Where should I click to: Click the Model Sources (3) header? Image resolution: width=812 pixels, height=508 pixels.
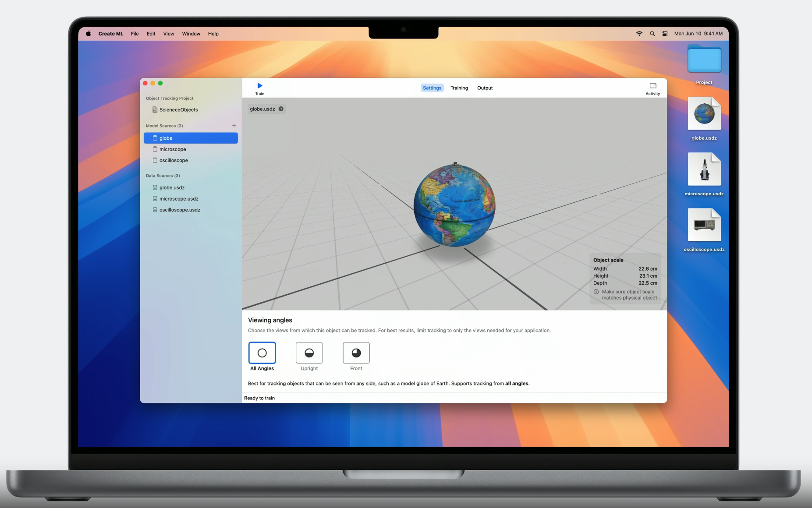[x=164, y=126]
